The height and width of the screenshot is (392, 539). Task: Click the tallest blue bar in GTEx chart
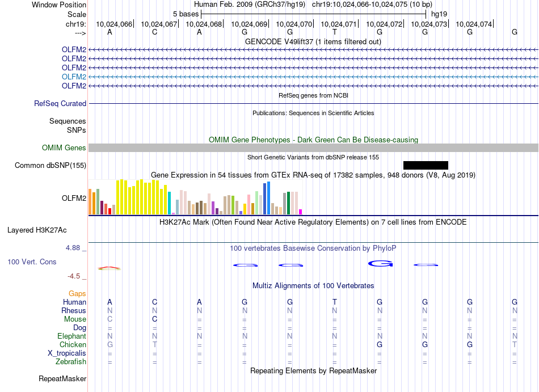point(269,198)
